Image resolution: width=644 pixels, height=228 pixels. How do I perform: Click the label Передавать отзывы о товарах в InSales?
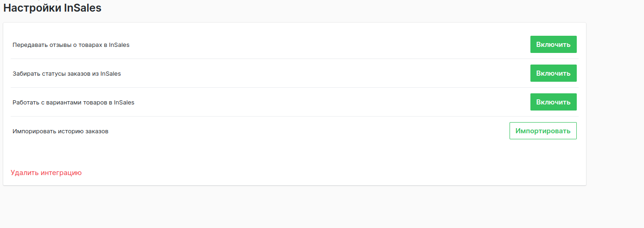coord(71,45)
